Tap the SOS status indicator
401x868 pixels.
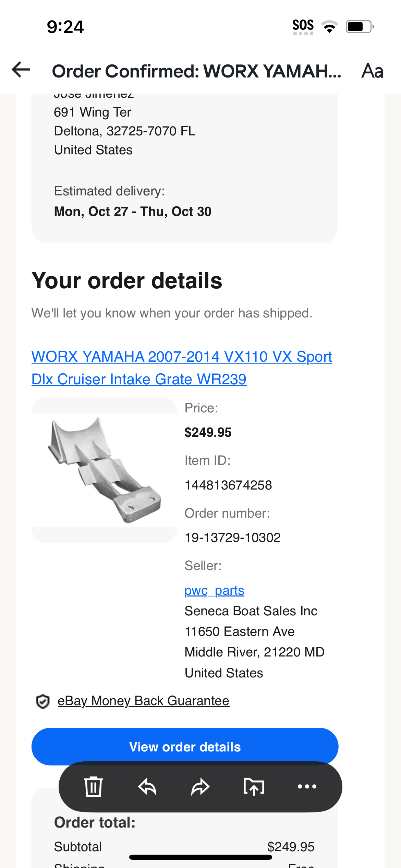[303, 26]
